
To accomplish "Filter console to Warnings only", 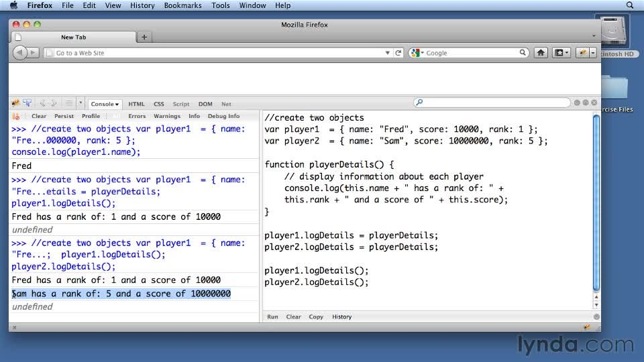I will pos(167,116).
